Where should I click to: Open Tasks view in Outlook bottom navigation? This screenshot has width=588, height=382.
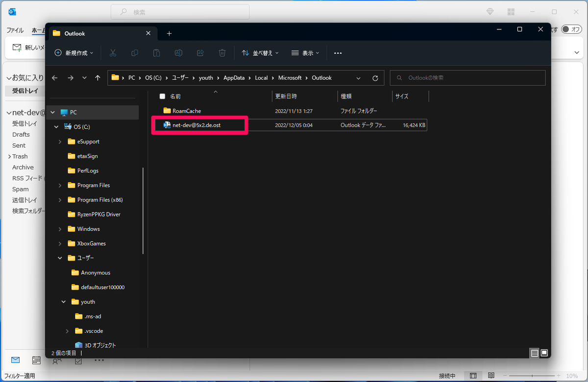click(x=78, y=360)
